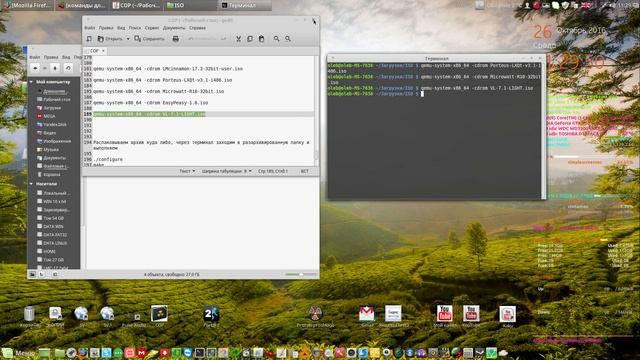Open the Текст syntax dropdown in gedit status bar
Screen dimensions: 640x360
187,171
